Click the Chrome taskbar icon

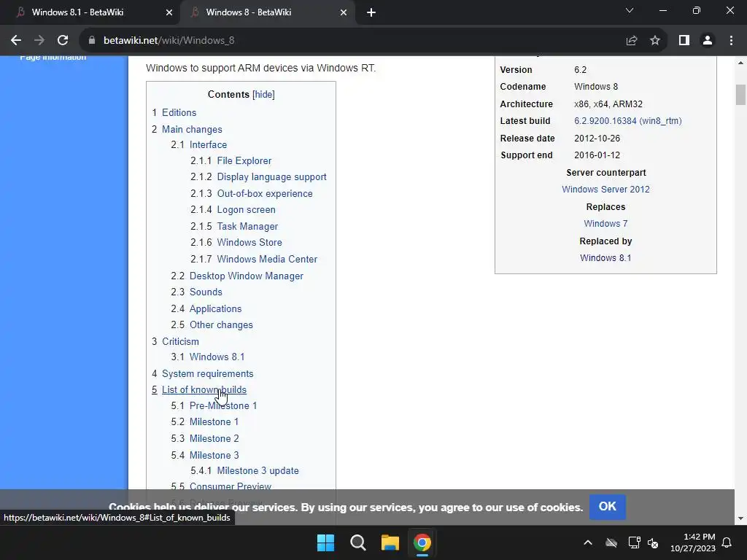pos(422,542)
